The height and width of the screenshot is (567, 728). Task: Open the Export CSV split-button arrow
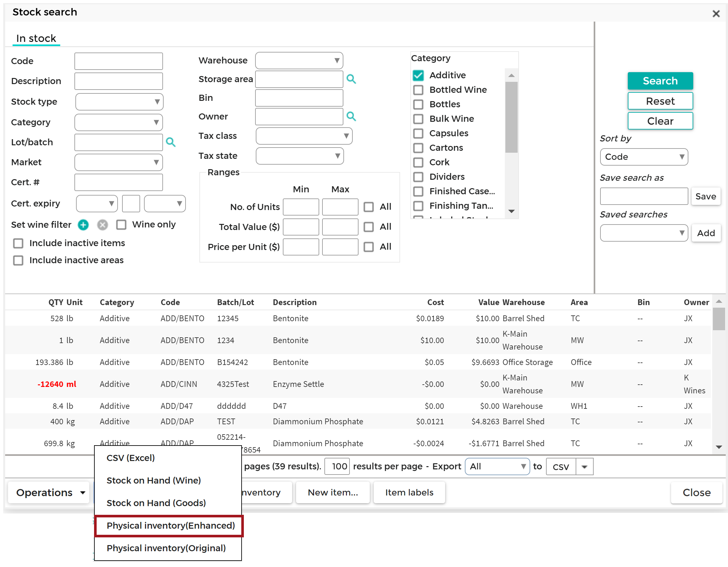[x=584, y=467]
